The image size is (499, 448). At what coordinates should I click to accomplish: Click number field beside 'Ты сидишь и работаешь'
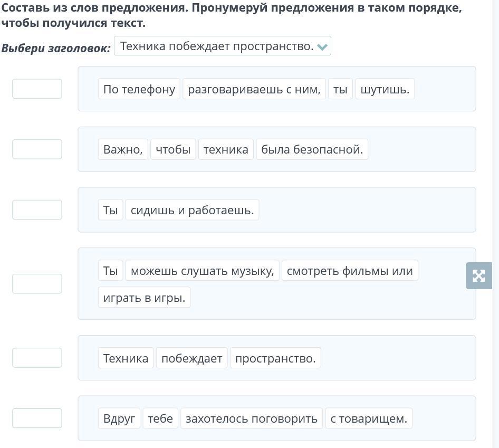tap(37, 209)
